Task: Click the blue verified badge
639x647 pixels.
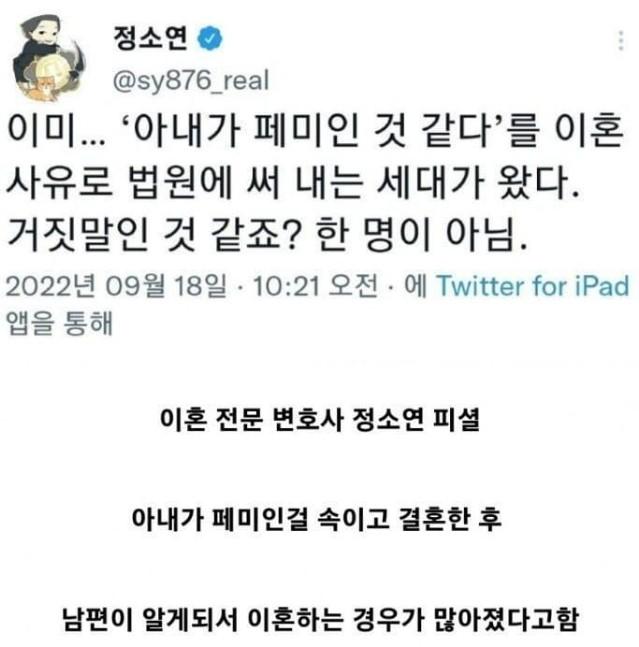Action: 210,38
